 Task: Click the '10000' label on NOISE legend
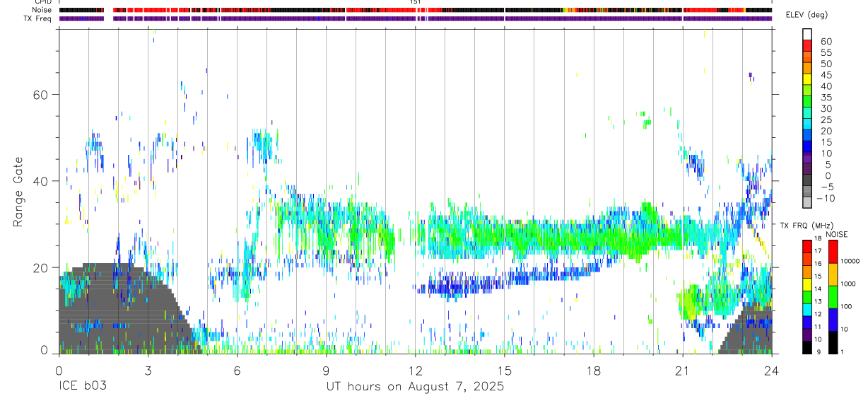tap(850, 261)
